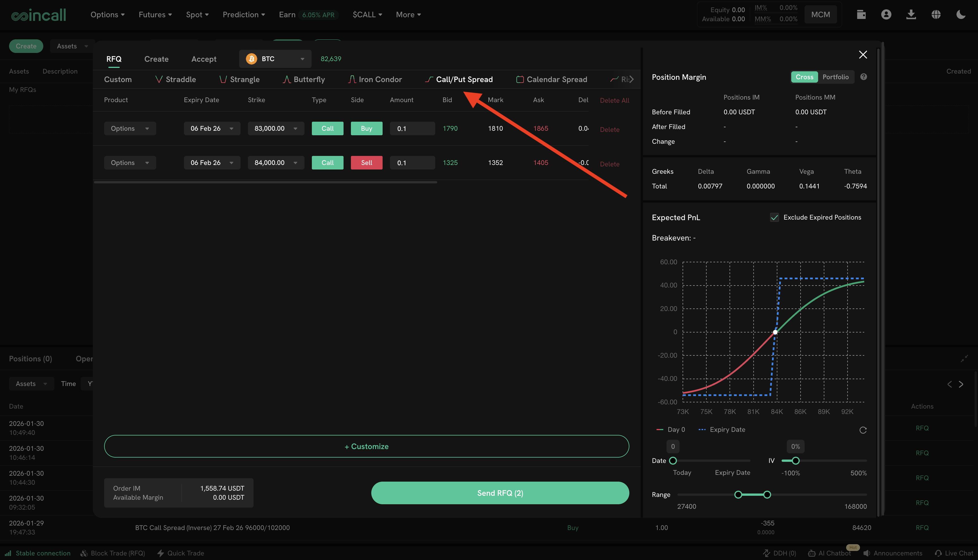Viewport: 978px width, 560px height.
Task: Click the Stable connection status icon
Action: pyautogui.click(x=8, y=553)
